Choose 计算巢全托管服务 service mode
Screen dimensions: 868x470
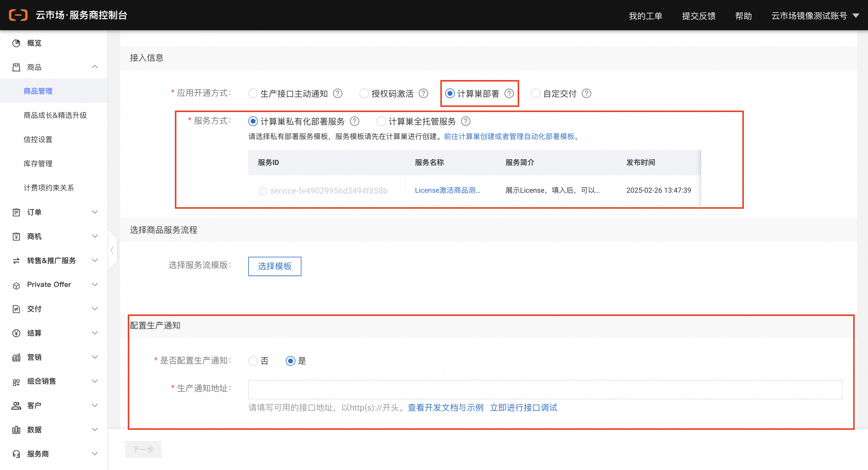coord(381,121)
